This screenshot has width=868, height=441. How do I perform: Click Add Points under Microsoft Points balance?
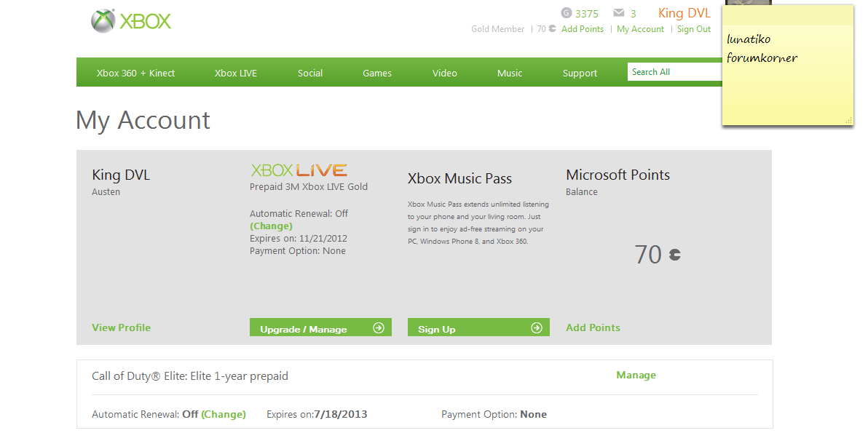tap(593, 327)
